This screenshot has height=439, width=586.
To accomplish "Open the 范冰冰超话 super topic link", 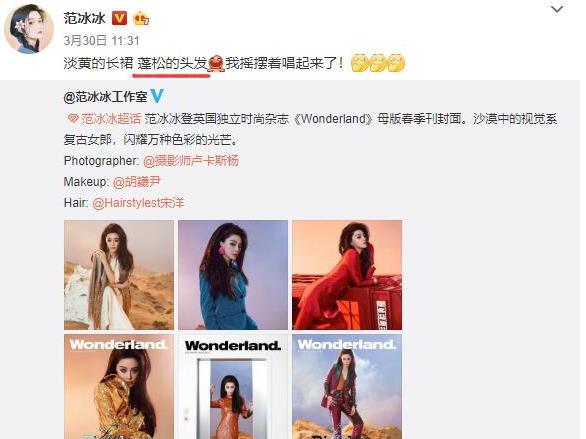I will coord(111,119).
